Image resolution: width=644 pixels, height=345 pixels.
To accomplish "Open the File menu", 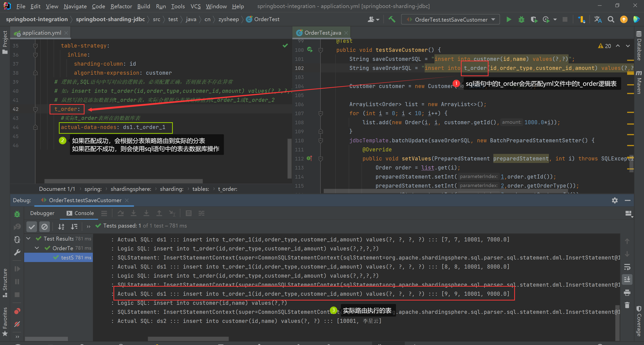I will 21,6.
